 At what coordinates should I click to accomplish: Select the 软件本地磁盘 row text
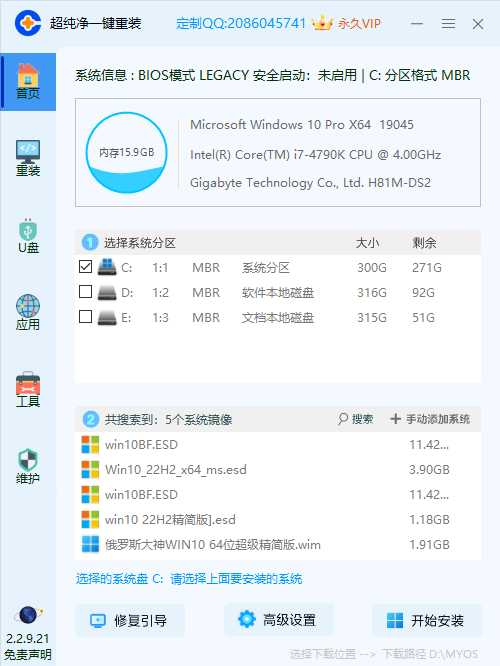(x=278, y=293)
